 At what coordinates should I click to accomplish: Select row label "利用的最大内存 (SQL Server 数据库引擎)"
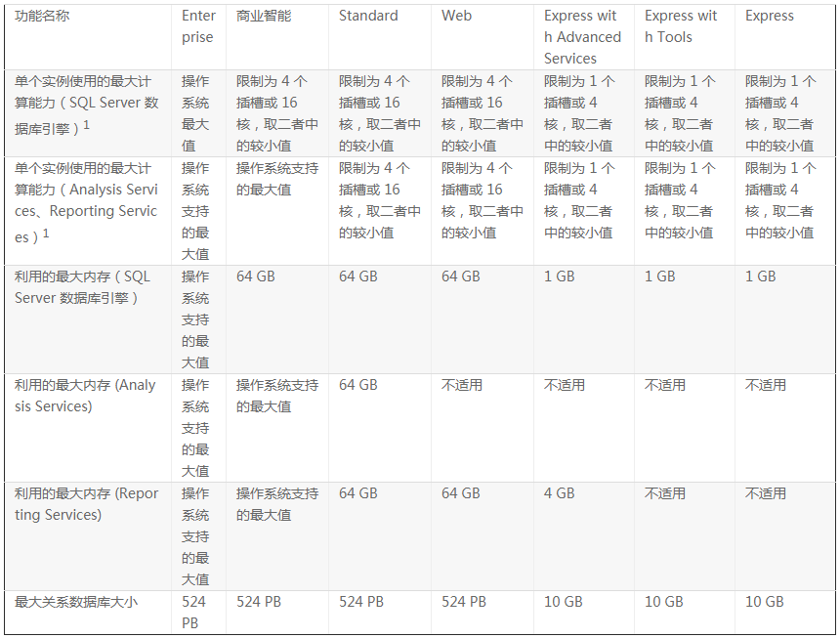click(x=82, y=287)
